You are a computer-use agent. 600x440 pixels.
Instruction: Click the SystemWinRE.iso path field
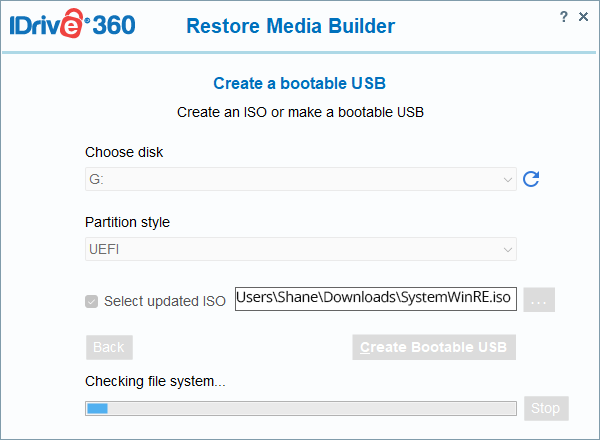[376, 299]
